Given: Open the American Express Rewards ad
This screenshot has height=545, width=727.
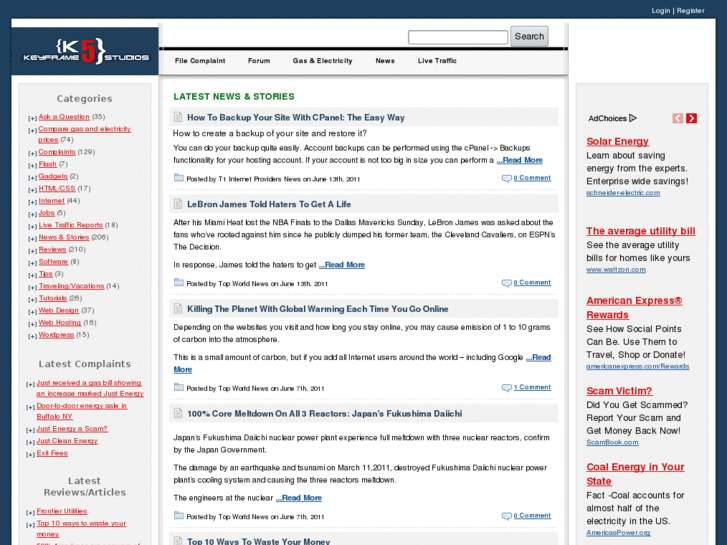Looking at the screenshot, I should 634,308.
